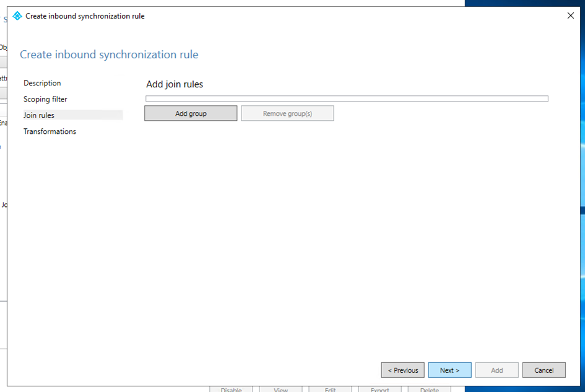585x392 pixels.
Task: Go to the Scoping filter step
Action: pyautogui.click(x=45, y=99)
